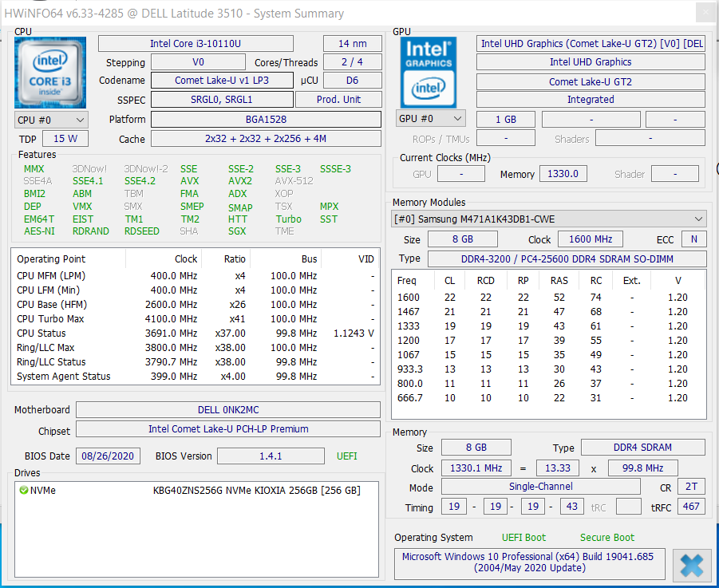Click the 15 W TDP value

65,139
